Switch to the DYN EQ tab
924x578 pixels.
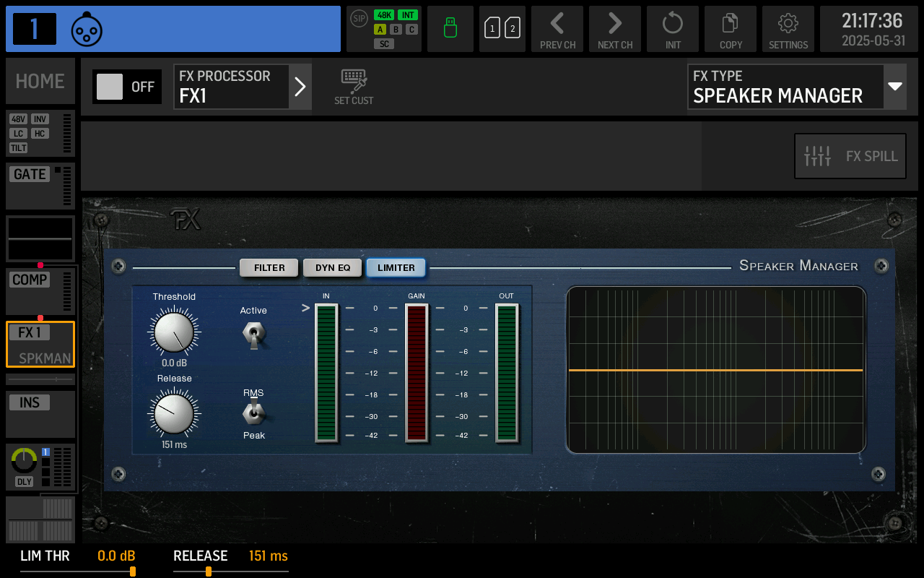pos(332,267)
